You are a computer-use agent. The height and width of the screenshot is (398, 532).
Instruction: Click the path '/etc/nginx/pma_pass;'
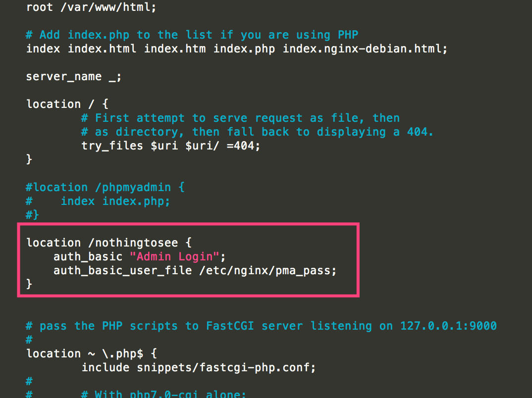(x=267, y=271)
